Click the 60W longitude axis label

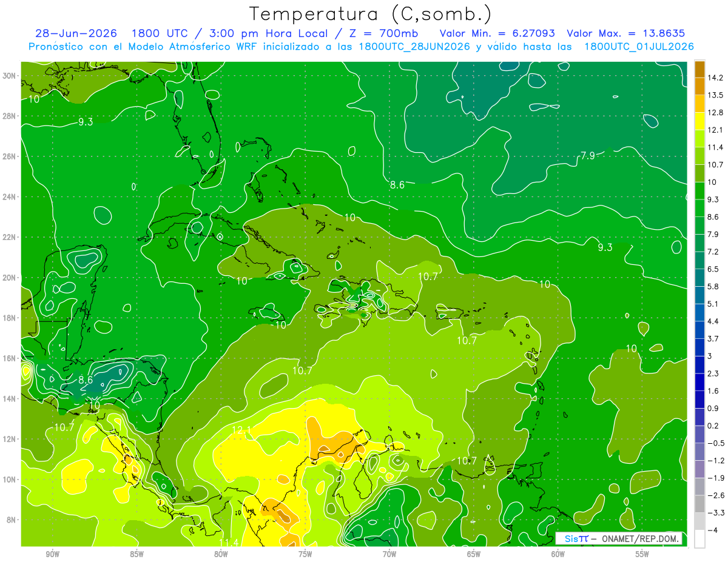click(x=558, y=554)
